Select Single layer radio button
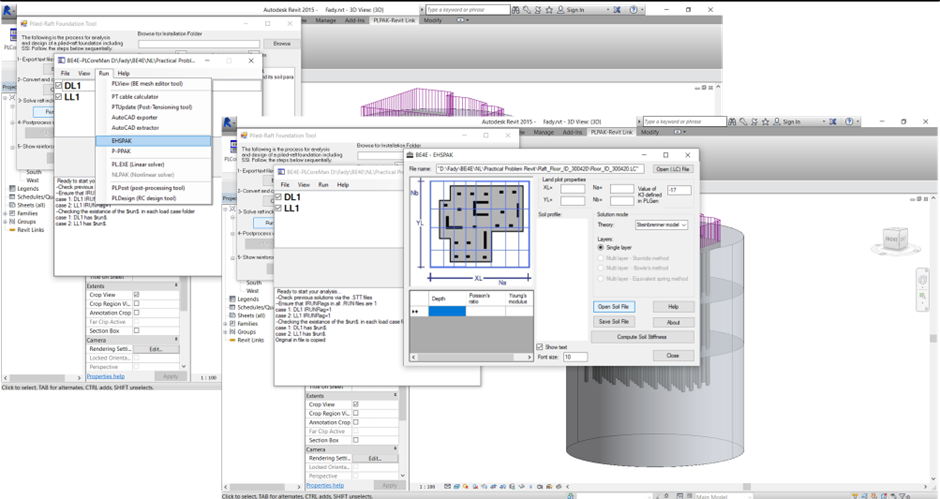 tap(601, 247)
